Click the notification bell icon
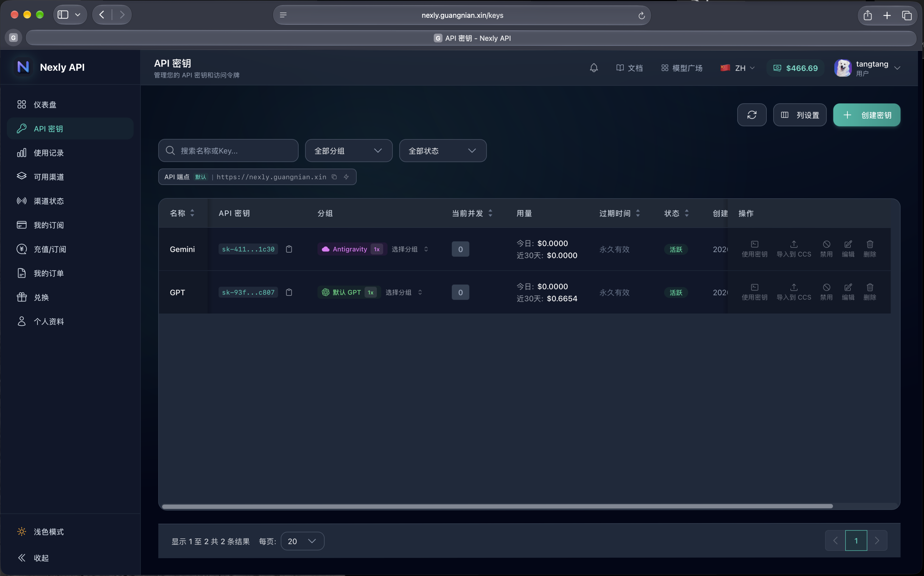 [x=593, y=68]
